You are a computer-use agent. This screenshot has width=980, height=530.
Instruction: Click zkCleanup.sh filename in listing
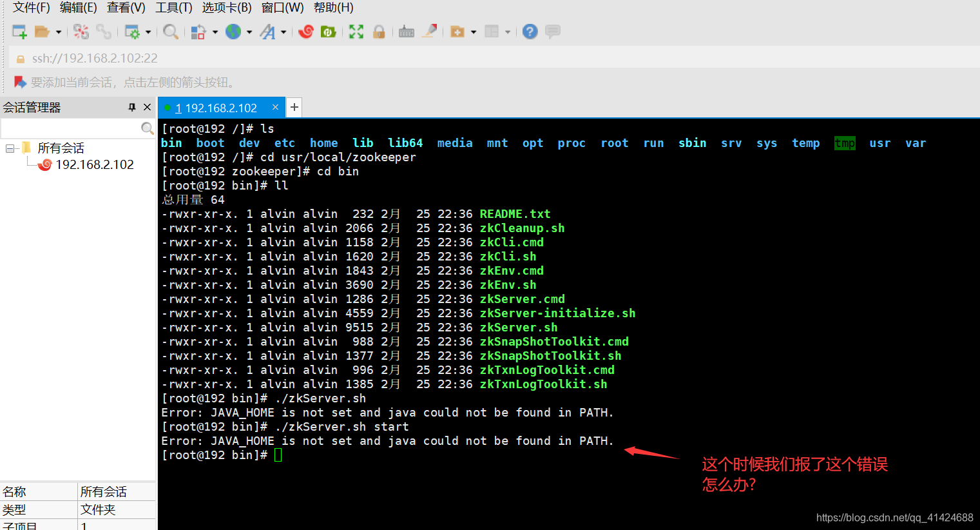tap(522, 228)
